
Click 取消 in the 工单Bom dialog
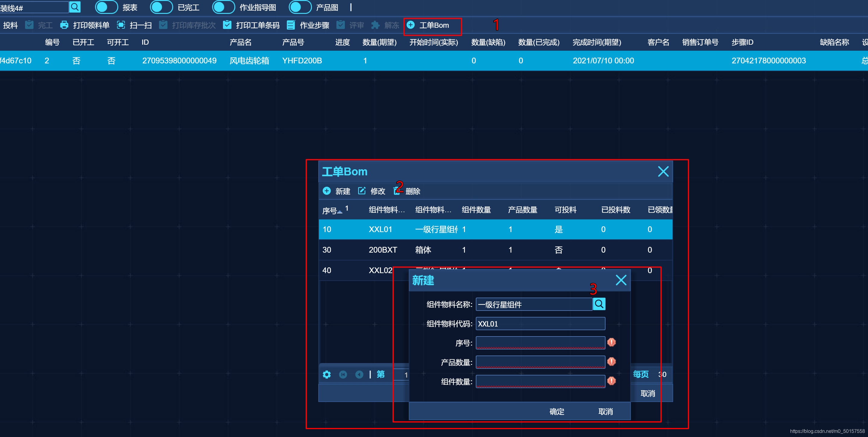[648, 394]
